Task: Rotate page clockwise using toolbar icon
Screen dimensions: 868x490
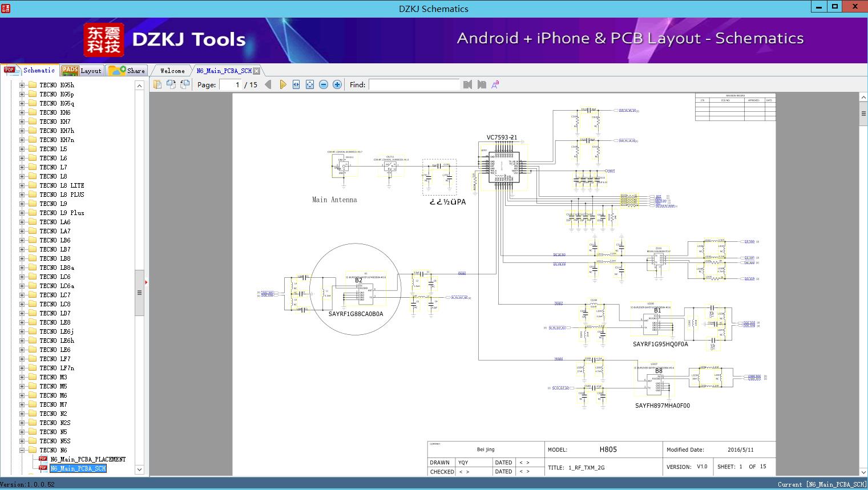Action: 185,84
